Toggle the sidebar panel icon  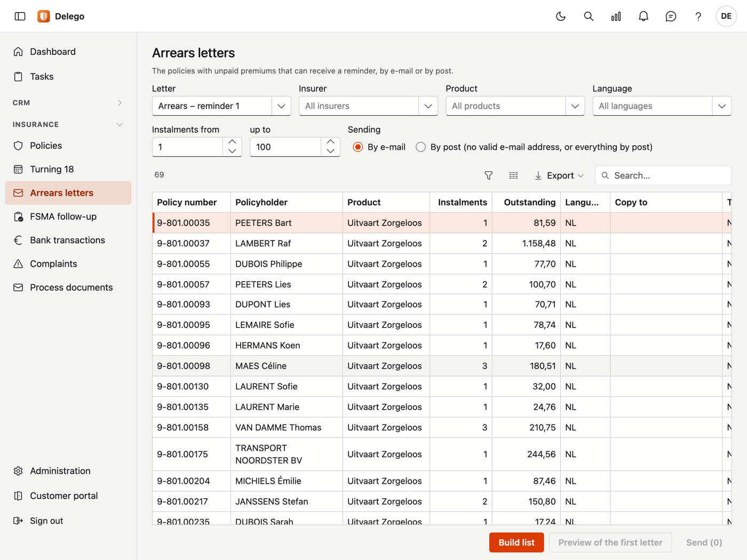(20, 16)
